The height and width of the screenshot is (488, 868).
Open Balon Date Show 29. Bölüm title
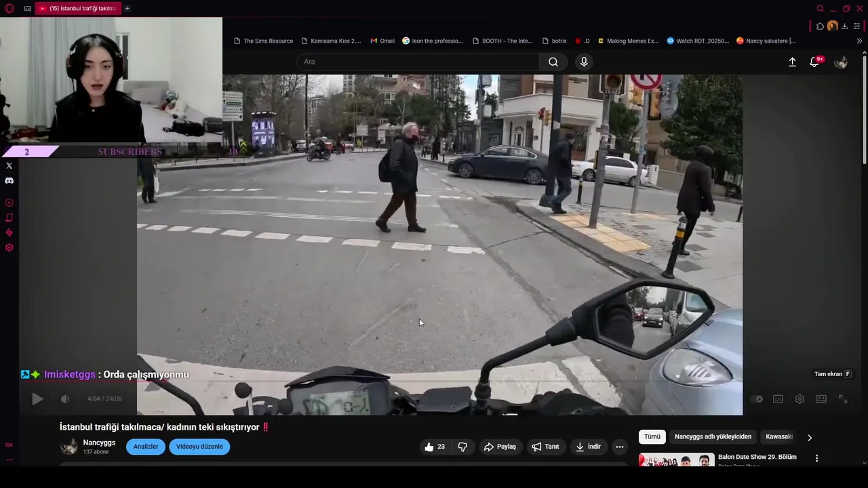click(x=757, y=457)
